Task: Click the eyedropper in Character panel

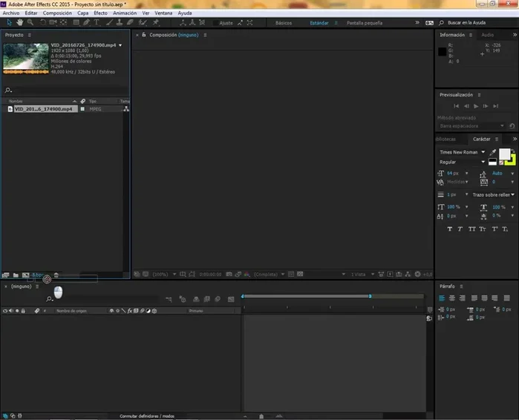Action: tap(493, 152)
